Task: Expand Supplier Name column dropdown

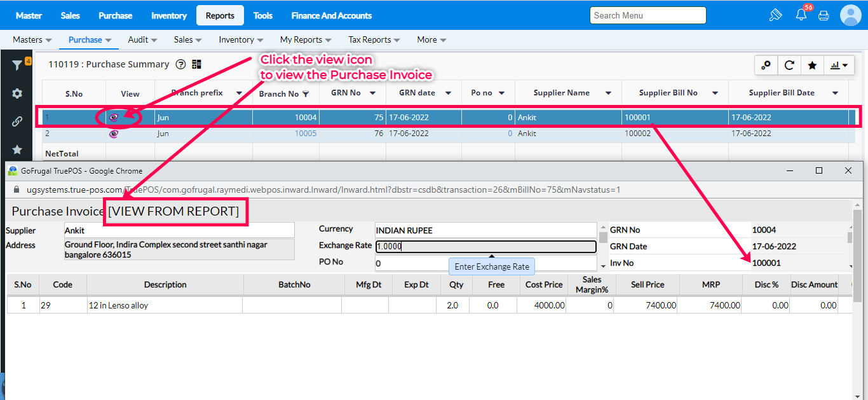Action: [x=608, y=93]
